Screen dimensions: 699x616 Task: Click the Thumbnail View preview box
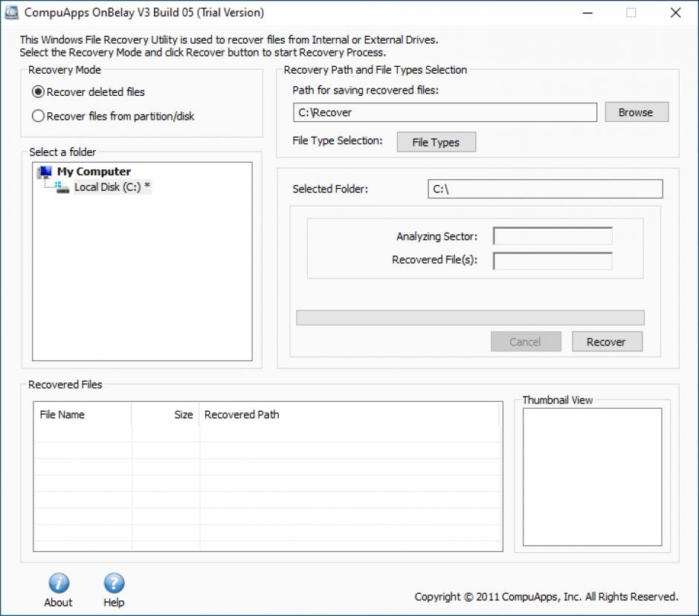point(592,477)
